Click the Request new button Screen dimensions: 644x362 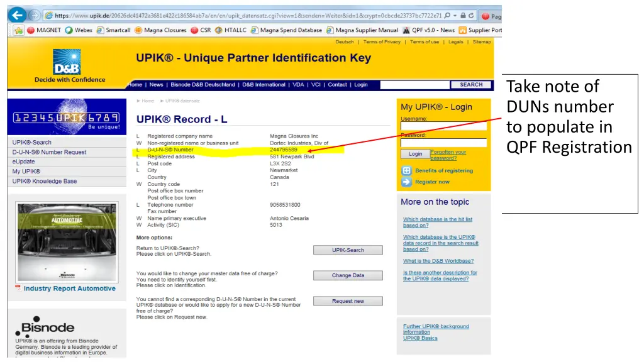[x=348, y=301]
